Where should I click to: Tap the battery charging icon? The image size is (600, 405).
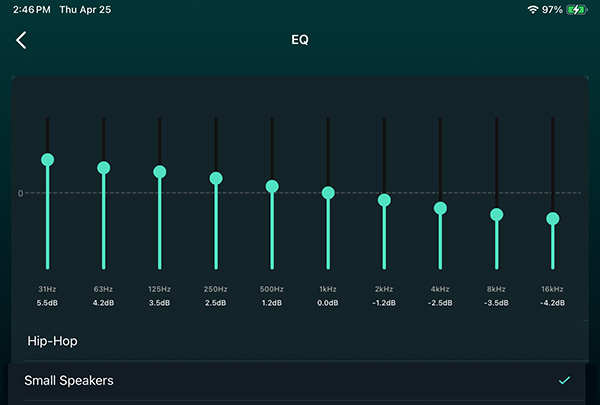pyautogui.click(x=577, y=9)
